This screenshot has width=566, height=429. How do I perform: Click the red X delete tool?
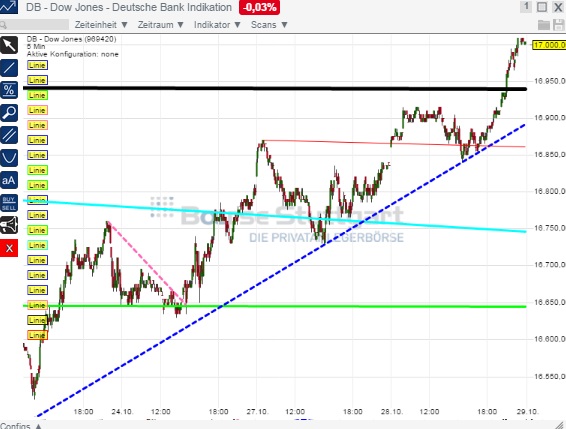click(x=9, y=248)
